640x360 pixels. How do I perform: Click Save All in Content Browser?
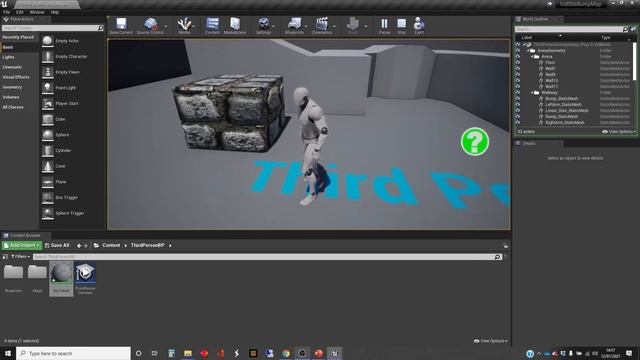click(57, 245)
